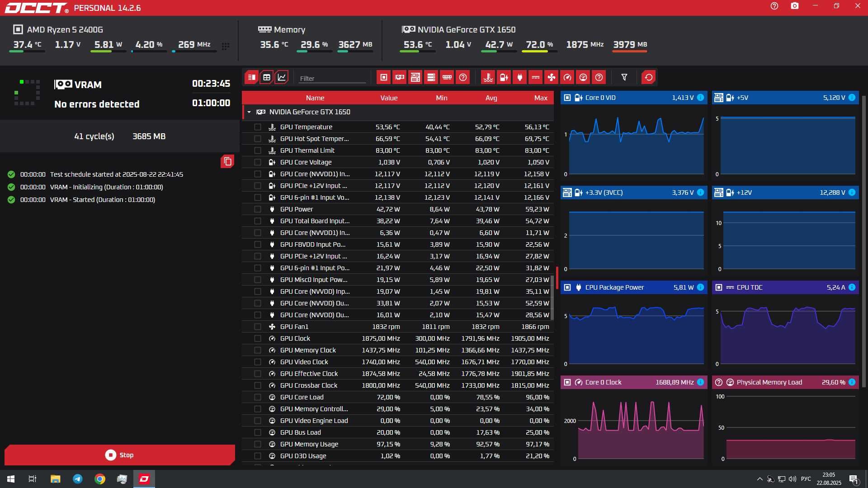
Task: Switch to graph view mode
Action: (282, 77)
